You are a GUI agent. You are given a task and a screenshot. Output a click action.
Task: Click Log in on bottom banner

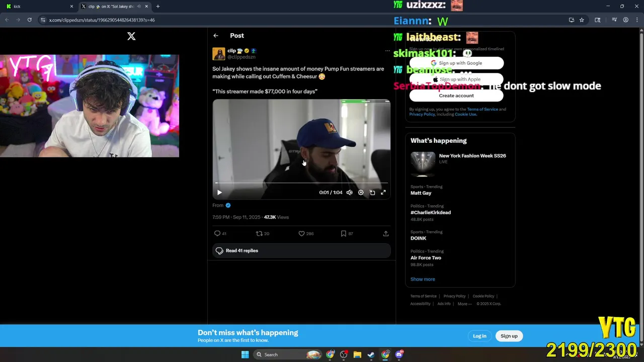[x=479, y=336]
